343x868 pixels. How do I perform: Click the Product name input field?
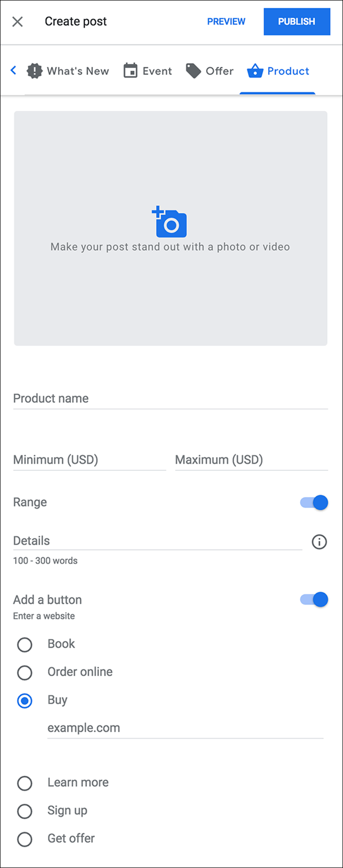tap(171, 399)
